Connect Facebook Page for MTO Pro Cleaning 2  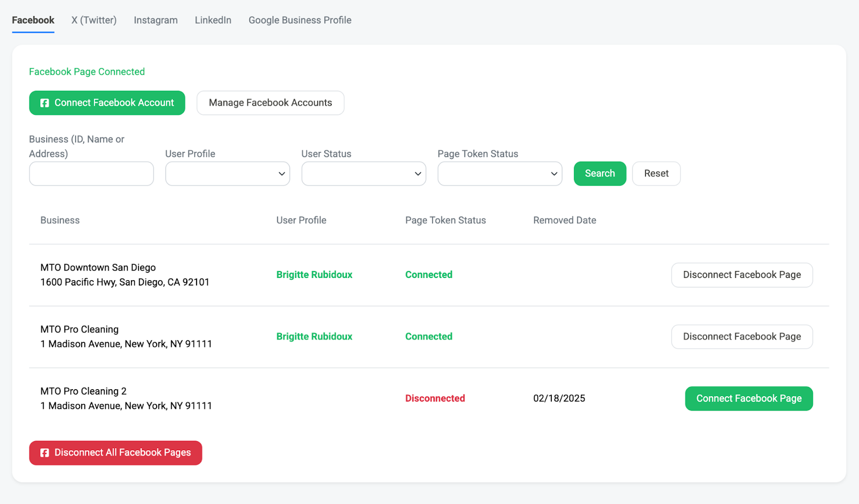click(749, 399)
